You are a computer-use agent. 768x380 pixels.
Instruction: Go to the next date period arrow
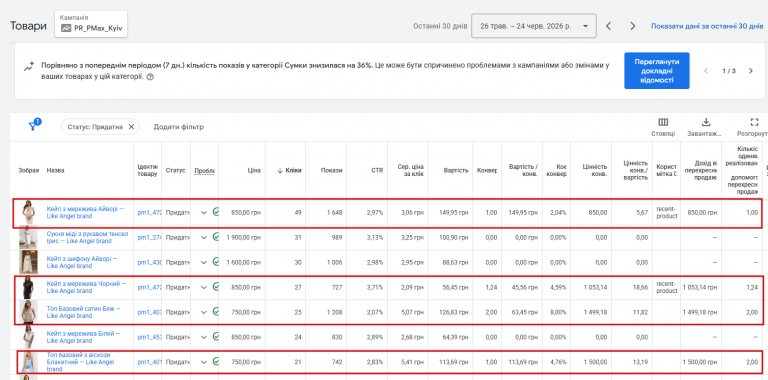click(633, 26)
